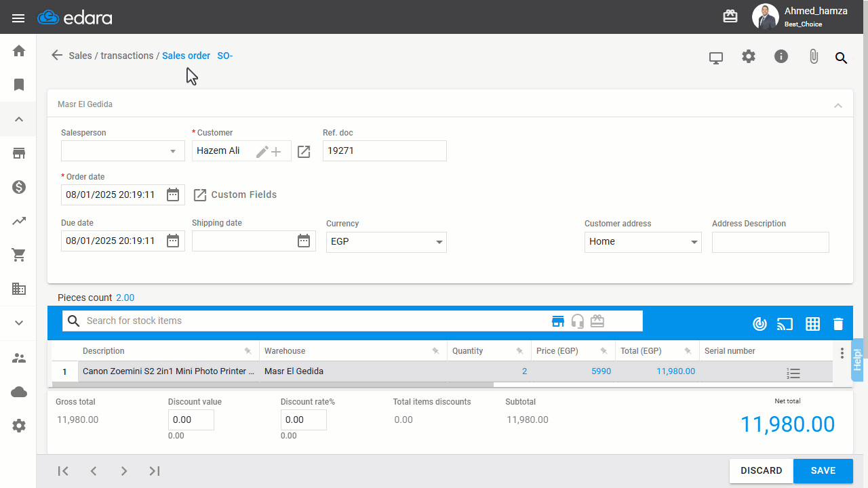Open the cloud icon in sidebar
The height and width of the screenshot is (488, 868).
tap(19, 392)
